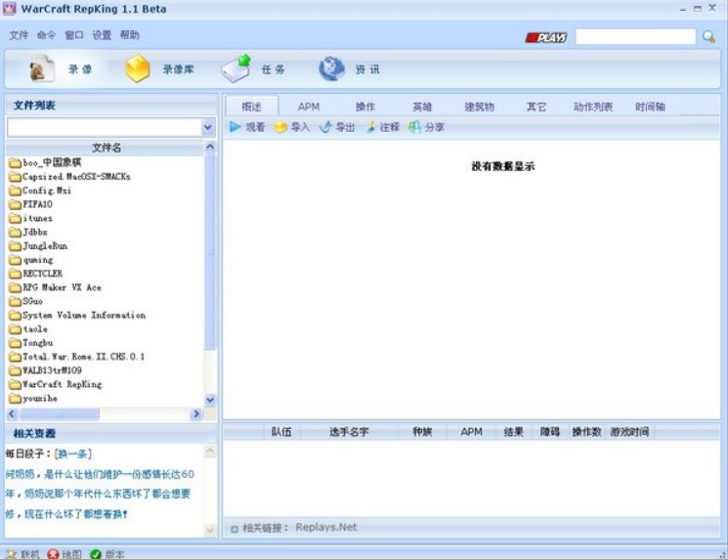Click the search input field
The image size is (728, 560).
pyautogui.click(x=635, y=37)
